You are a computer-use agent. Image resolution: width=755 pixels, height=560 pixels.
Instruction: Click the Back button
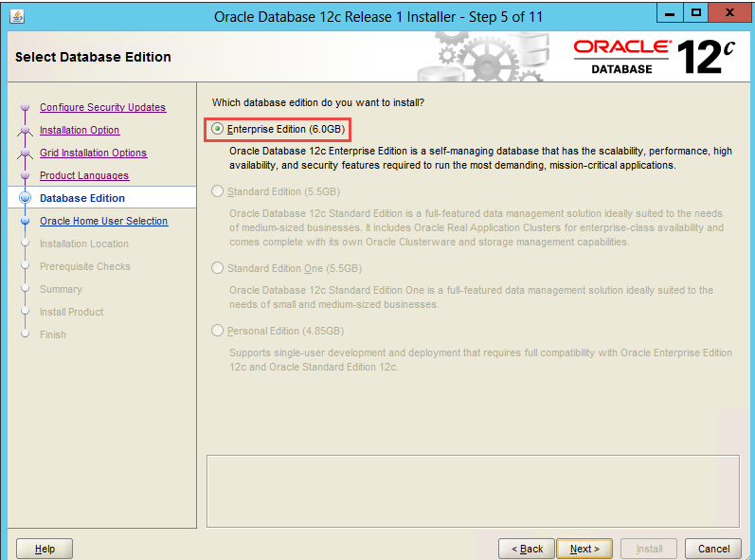click(527, 549)
